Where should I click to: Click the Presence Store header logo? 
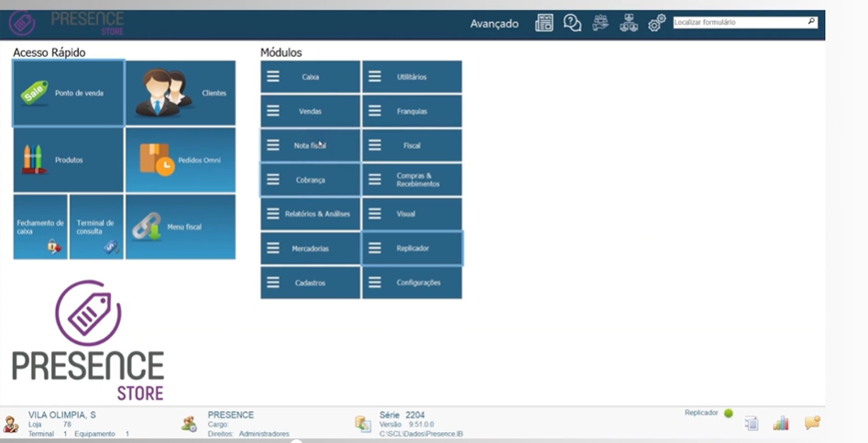[x=68, y=23]
